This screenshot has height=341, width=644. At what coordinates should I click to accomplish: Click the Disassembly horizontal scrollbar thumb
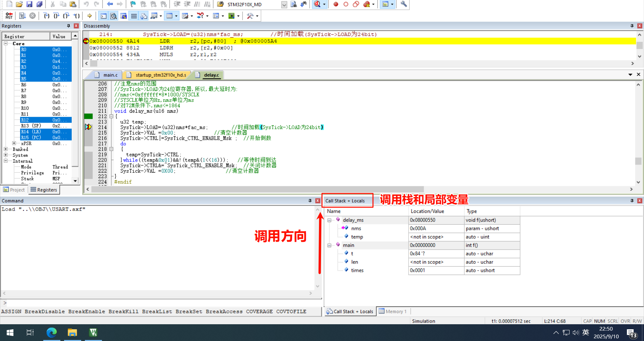94,63
